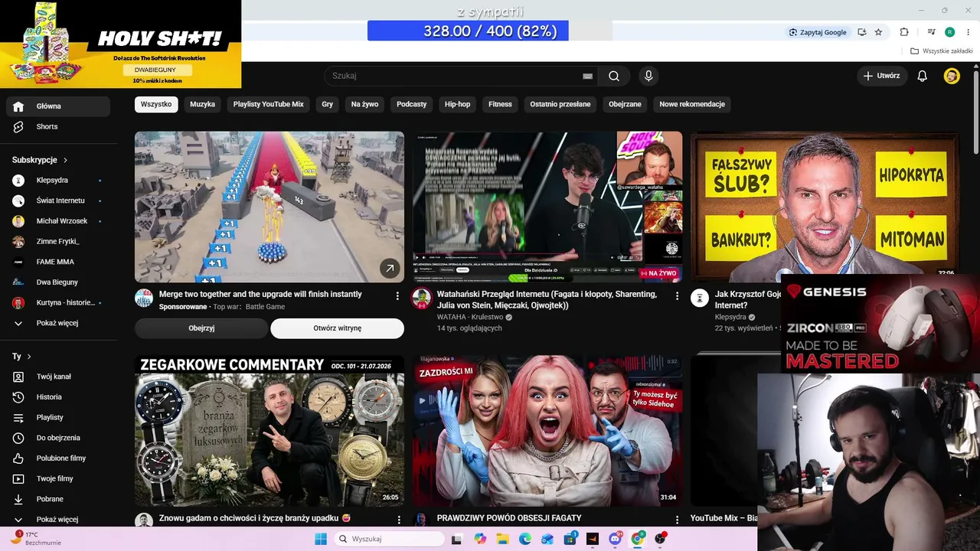Viewport: 980px width, 551px height.
Task: Open the media controls icon in Chrome
Action: click(932, 32)
